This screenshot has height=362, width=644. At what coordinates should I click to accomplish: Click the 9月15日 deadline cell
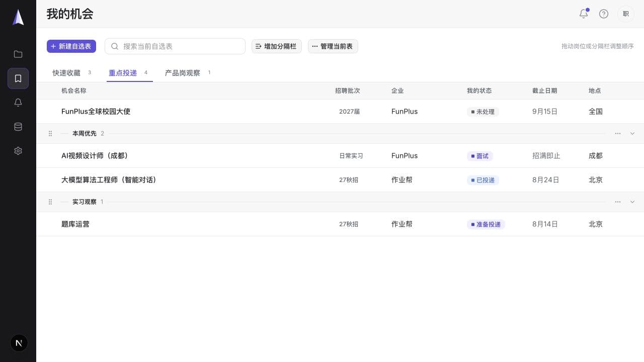pyautogui.click(x=545, y=112)
